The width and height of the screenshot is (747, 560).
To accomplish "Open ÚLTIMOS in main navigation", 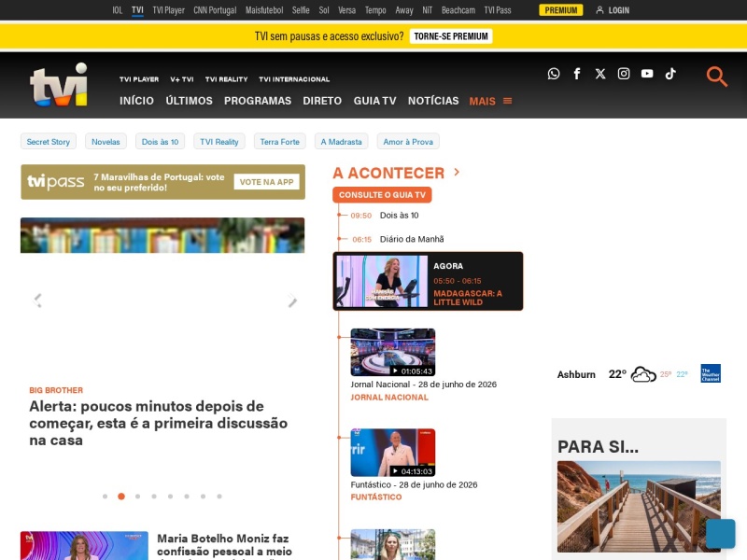I will pos(190,101).
